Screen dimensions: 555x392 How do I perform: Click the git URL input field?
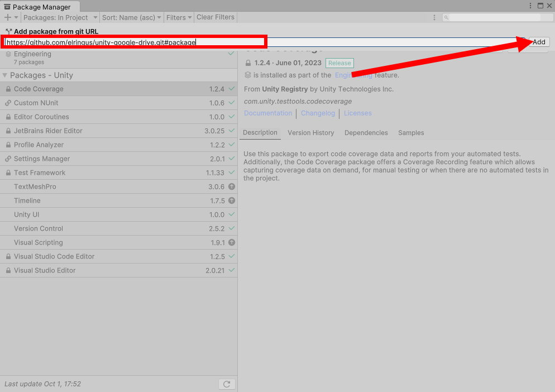(x=265, y=42)
